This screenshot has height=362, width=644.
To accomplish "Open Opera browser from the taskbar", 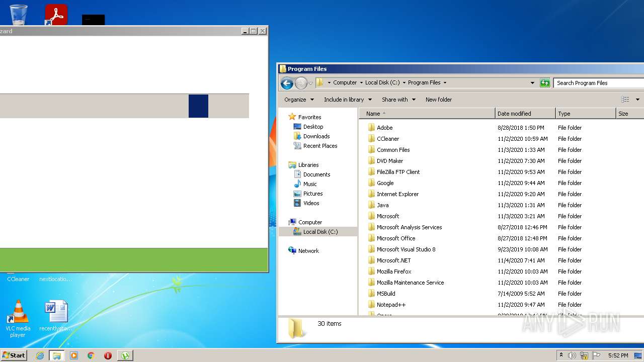I will click(108, 355).
